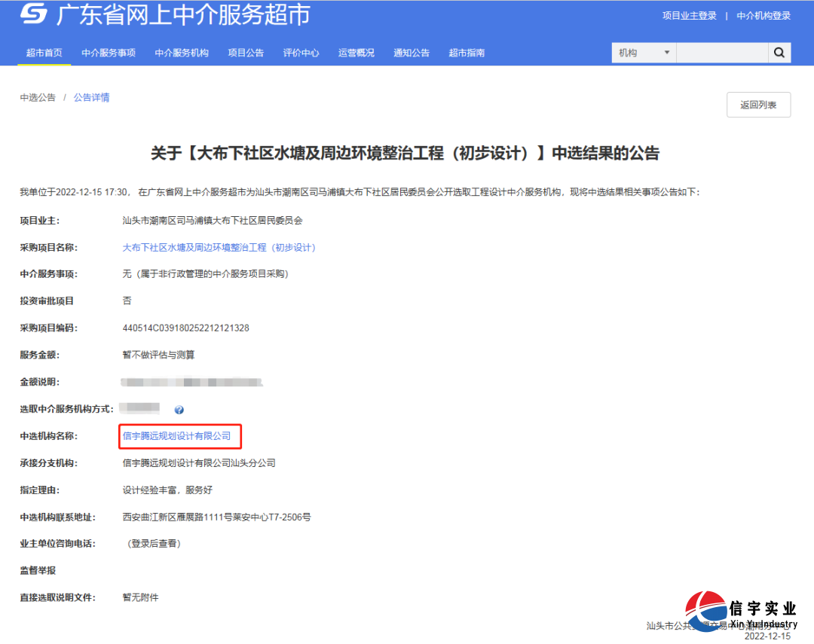Open the 评价中心 page
Viewport: 814px width, 644px height.
301,53
